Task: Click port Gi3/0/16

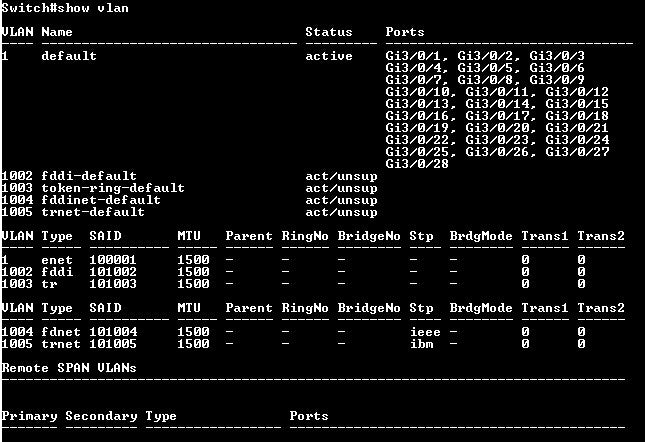Action: click(420, 116)
